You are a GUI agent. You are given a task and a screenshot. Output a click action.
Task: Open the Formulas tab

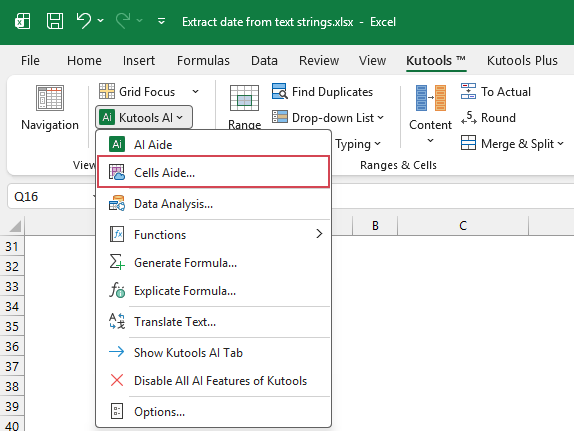click(x=203, y=60)
